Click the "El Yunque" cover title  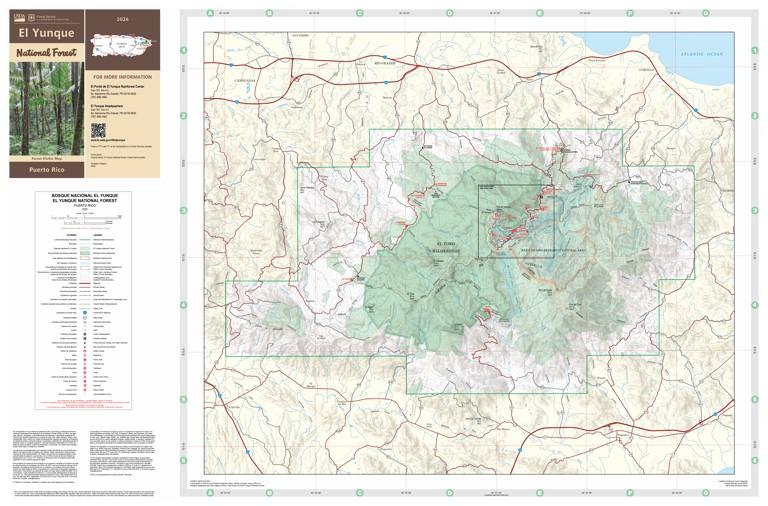point(47,33)
